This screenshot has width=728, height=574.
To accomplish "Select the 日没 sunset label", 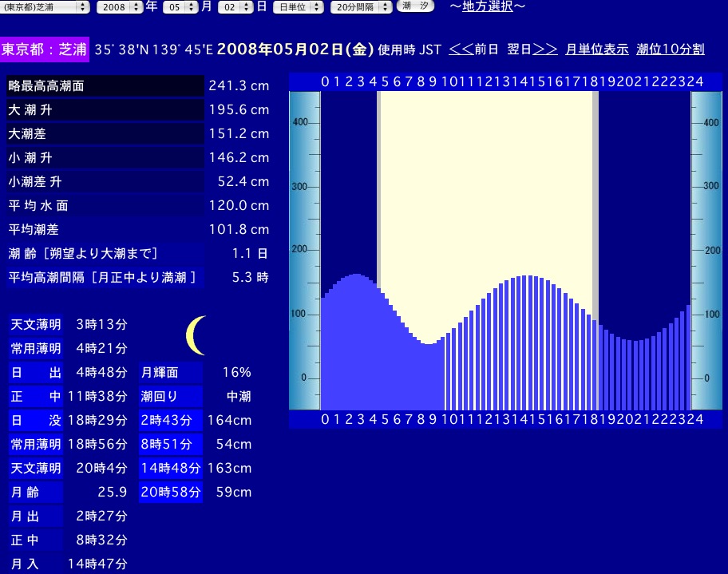I will click(36, 420).
